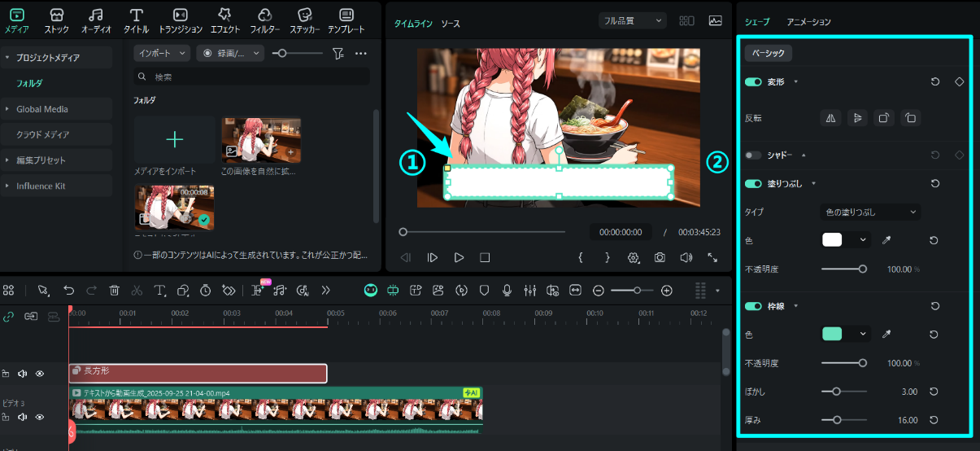The image size is (980, 451).
Task: Add keyframe for 変形 with diamond icon
Action: [x=960, y=82]
